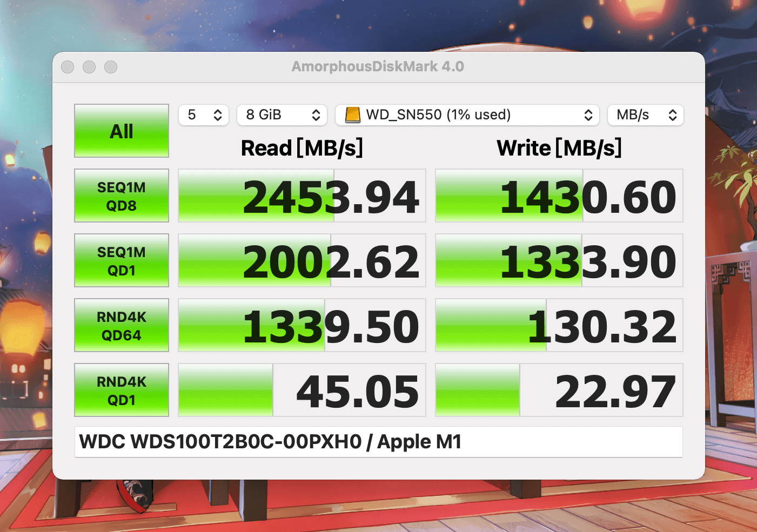
Task: Select the 1339.50 random read result
Action: [302, 325]
